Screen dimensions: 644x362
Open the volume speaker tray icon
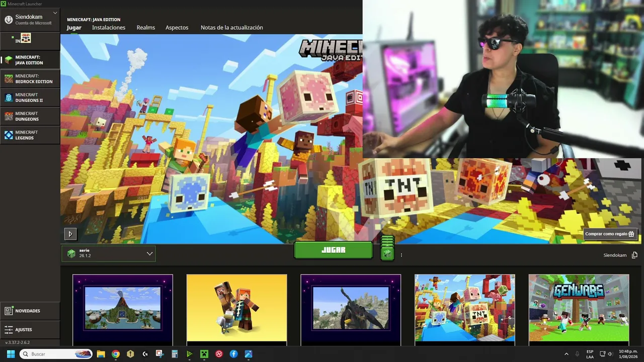(610, 354)
